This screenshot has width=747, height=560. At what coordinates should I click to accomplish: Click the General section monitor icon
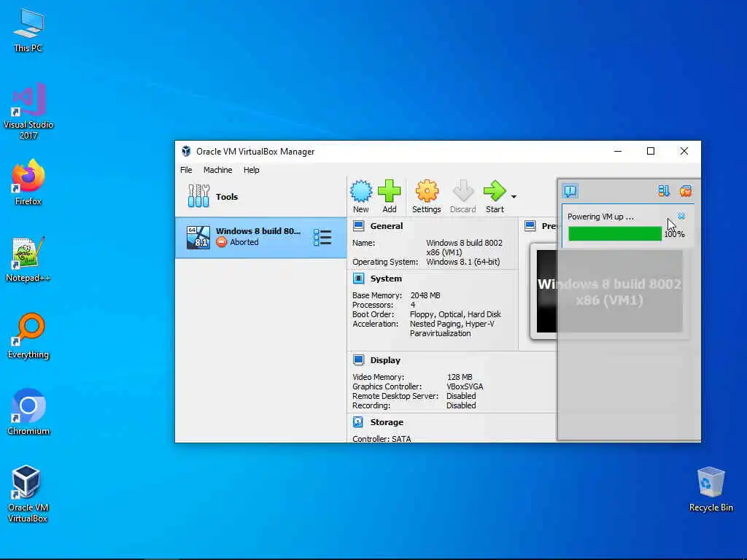point(359,226)
